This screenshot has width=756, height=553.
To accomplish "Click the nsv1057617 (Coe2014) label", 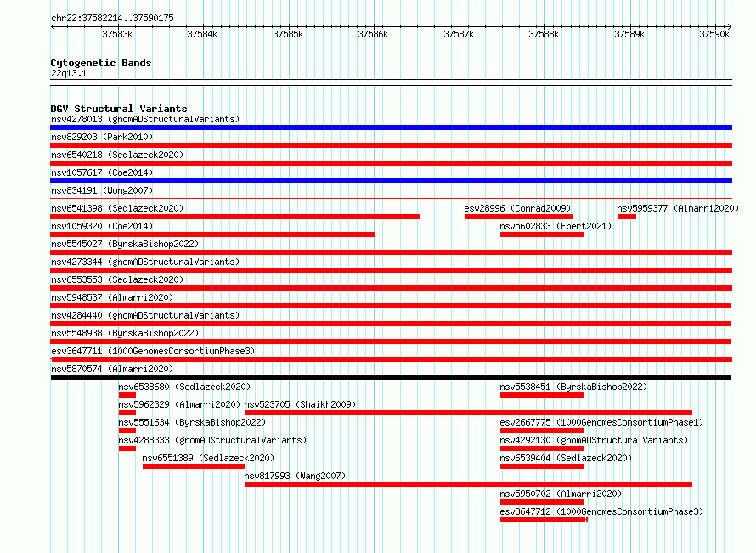I will point(102,172).
